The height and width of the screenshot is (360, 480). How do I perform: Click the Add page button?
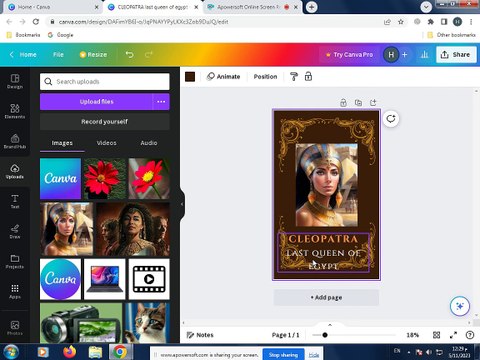tap(326, 297)
